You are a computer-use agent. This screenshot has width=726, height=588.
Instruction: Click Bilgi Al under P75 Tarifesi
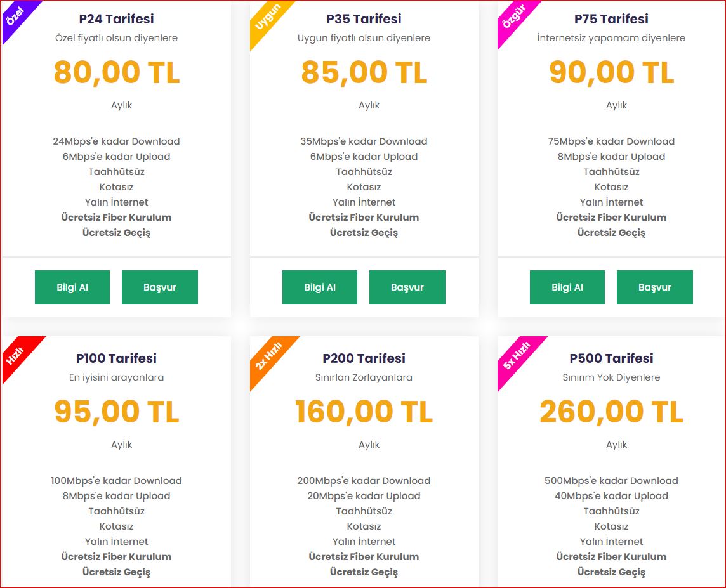tap(567, 287)
